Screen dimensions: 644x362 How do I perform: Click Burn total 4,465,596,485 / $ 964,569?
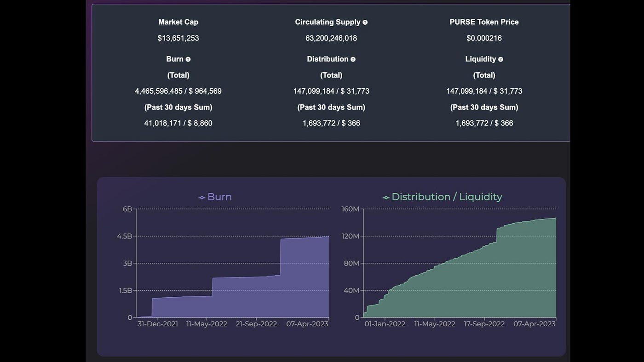178,91
